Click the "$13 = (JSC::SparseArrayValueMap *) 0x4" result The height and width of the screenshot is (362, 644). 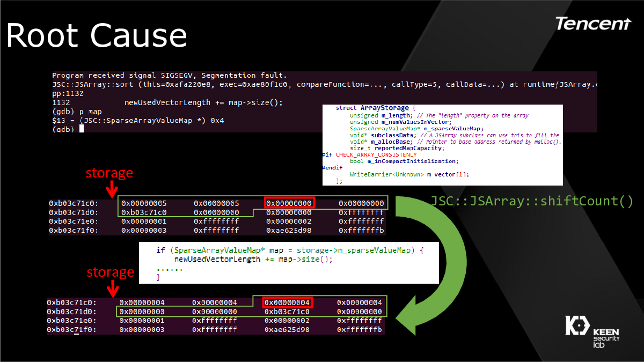coord(138,120)
